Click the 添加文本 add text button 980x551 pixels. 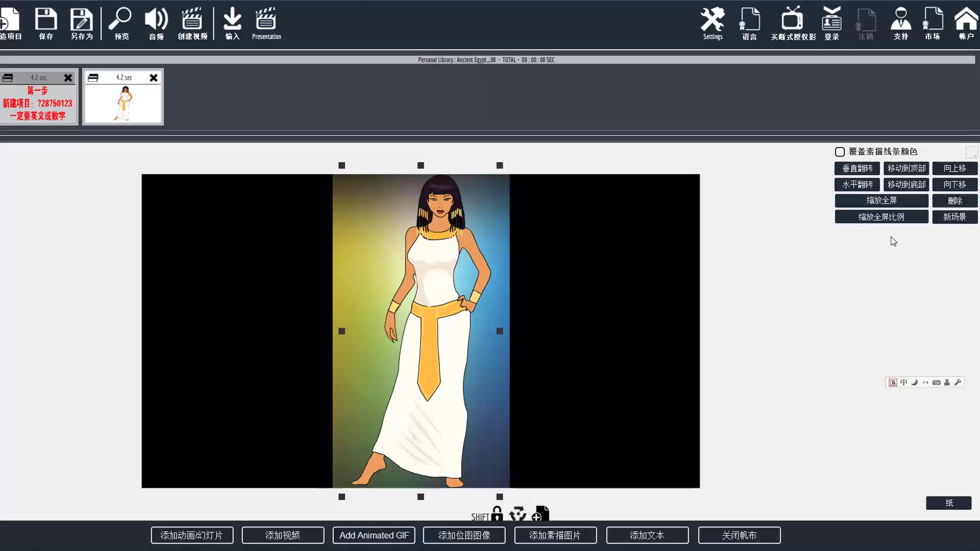click(647, 535)
